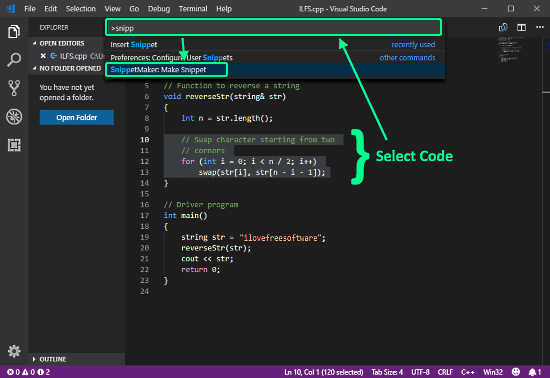Image resolution: width=550 pixels, height=378 pixels.
Task: Change CRLF line ending setting
Action: click(445, 372)
